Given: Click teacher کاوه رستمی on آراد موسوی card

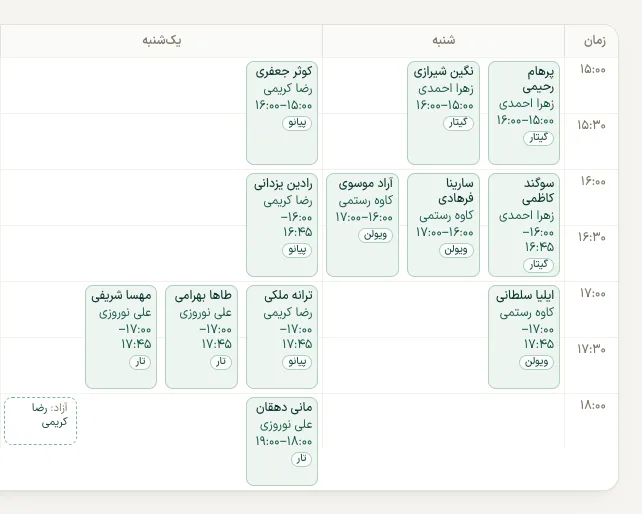Looking at the screenshot, I should 366,200.
